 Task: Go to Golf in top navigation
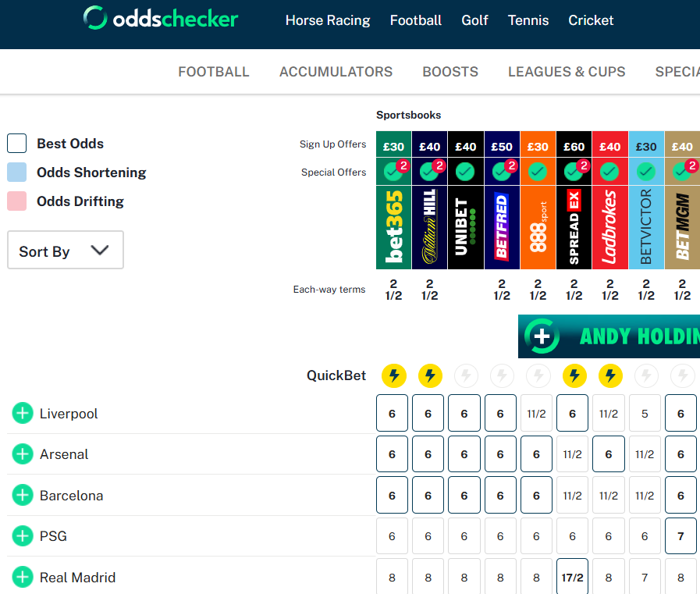474,20
